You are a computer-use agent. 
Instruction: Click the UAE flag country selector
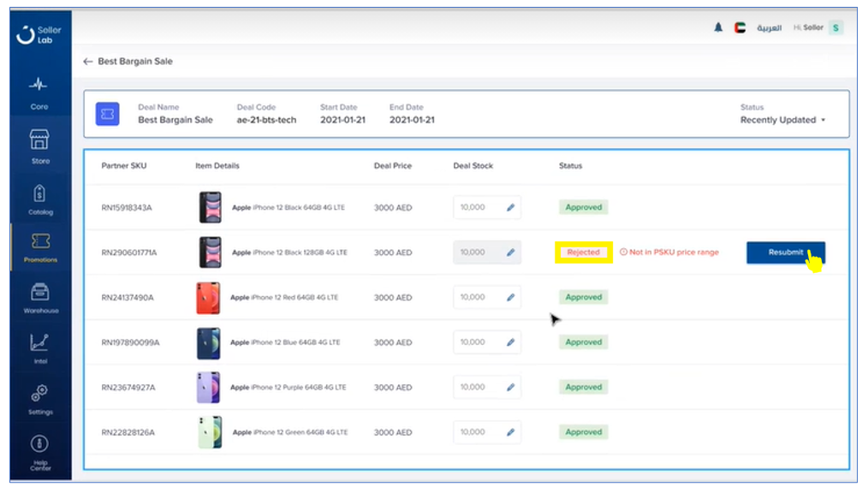[x=740, y=27]
